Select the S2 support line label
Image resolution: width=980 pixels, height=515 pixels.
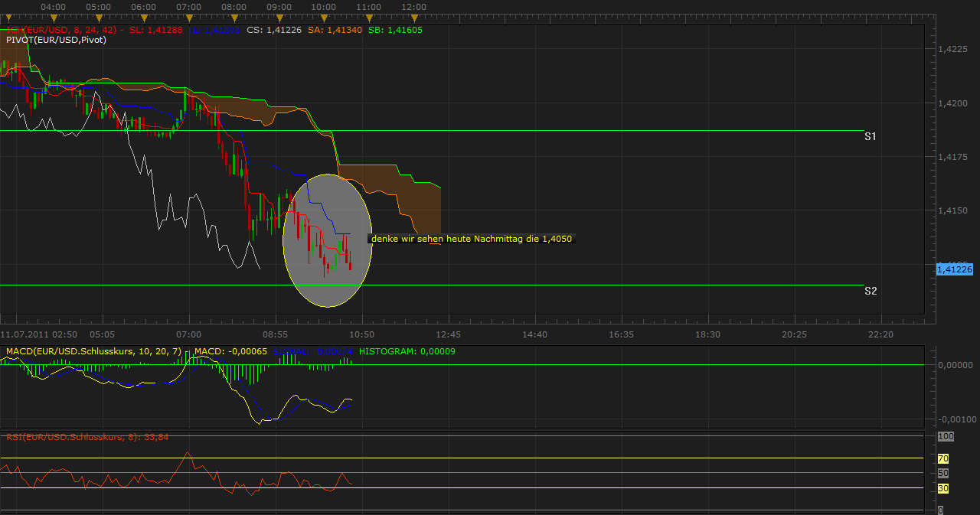pos(870,291)
